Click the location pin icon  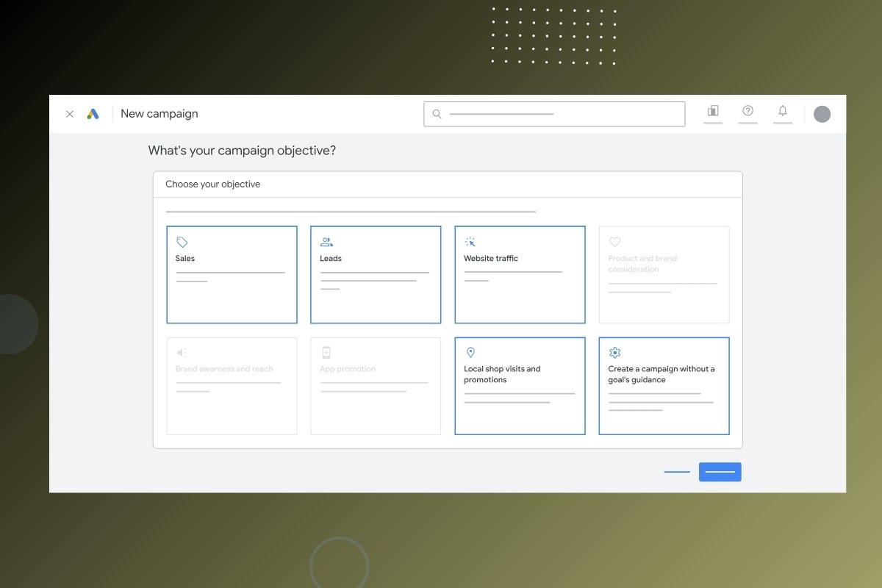click(x=470, y=353)
